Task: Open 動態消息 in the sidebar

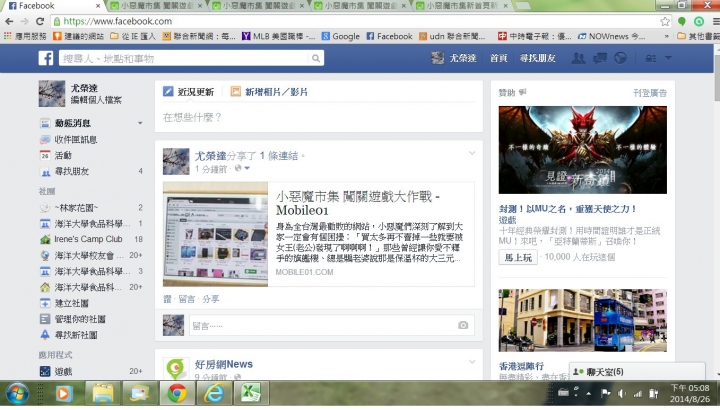Action: 72,123
